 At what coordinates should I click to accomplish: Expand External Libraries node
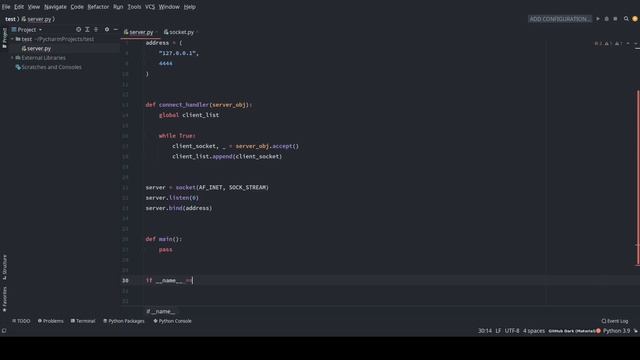click(x=12, y=58)
